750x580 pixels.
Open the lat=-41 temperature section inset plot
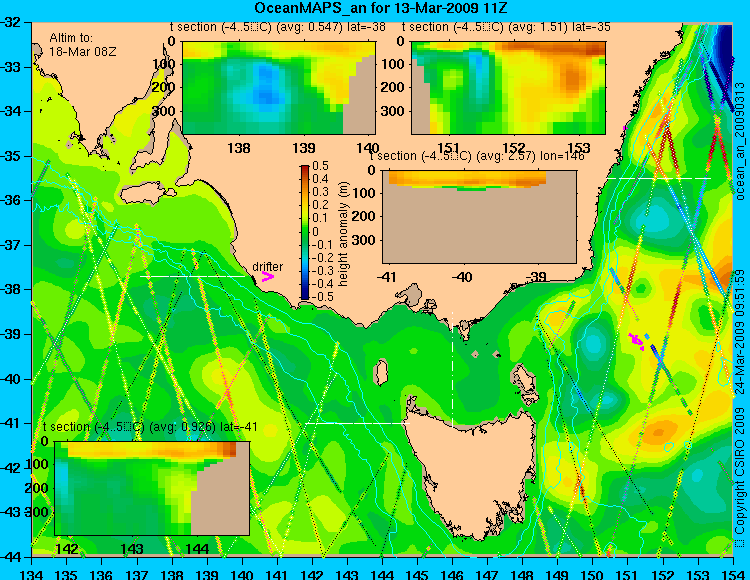pos(152,488)
